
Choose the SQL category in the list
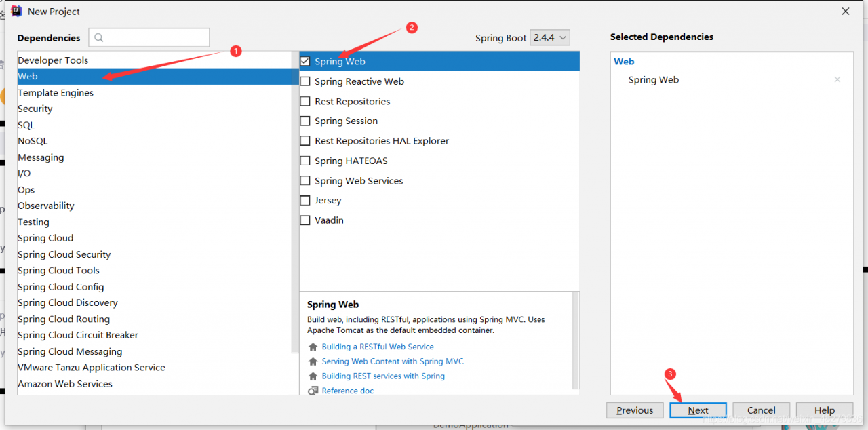pyautogui.click(x=26, y=125)
